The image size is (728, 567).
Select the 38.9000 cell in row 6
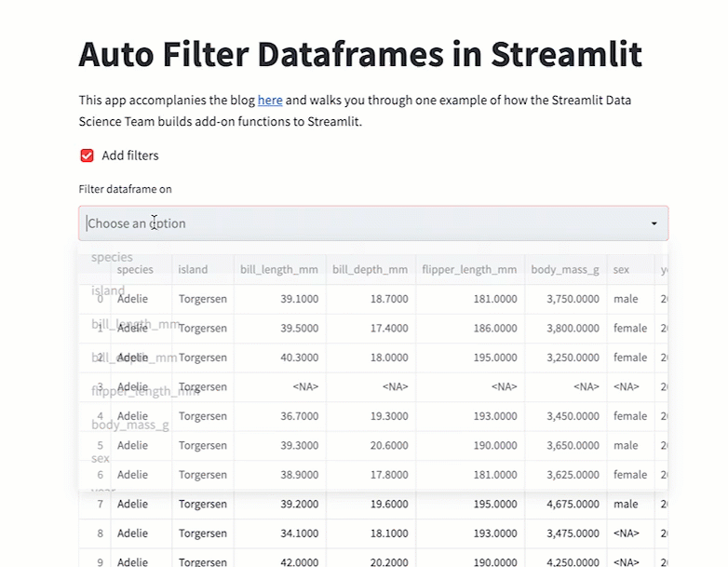pos(280,475)
